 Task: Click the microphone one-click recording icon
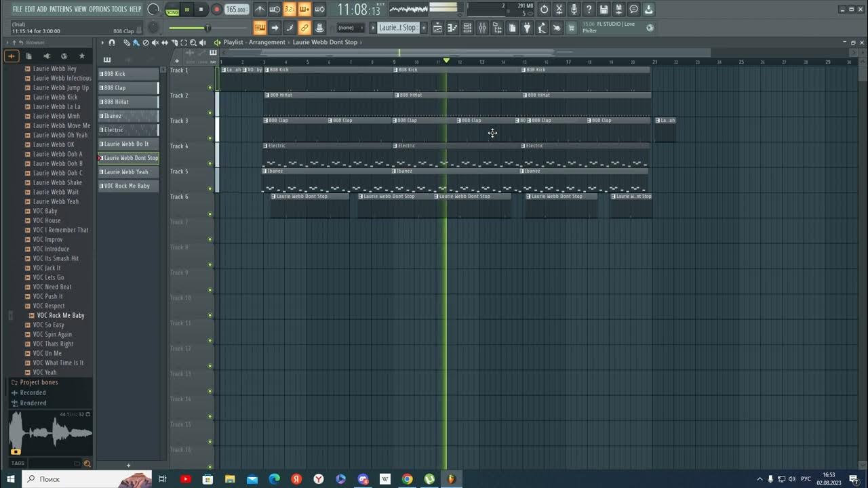[574, 9]
